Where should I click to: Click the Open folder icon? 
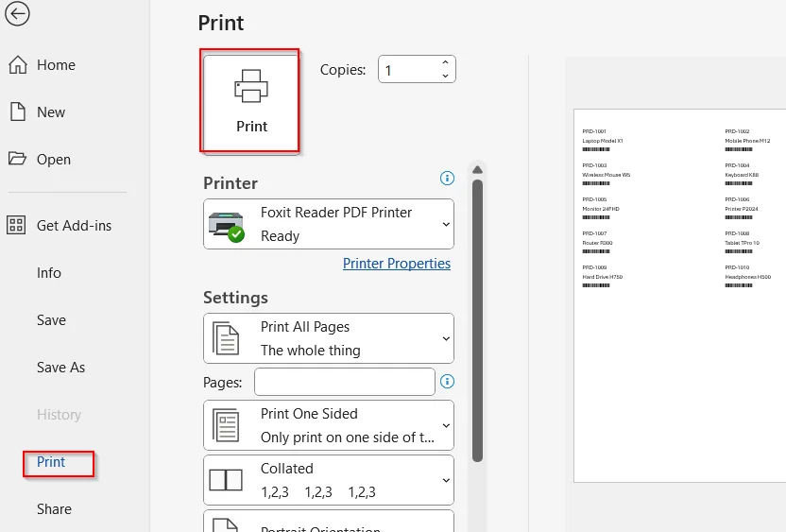[x=17, y=159]
